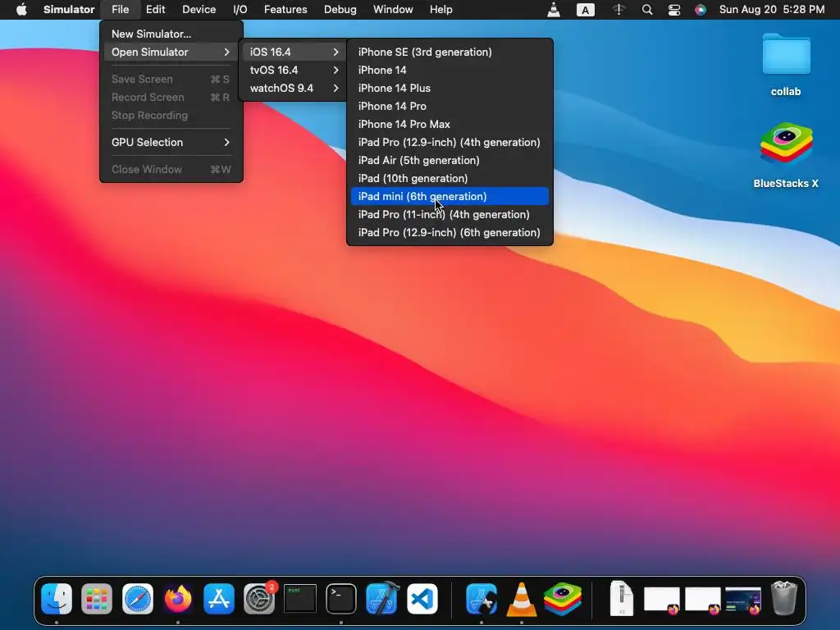
Task: Select iPad Air (5th generation) simulator
Action: pyautogui.click(x=450, y=160)
